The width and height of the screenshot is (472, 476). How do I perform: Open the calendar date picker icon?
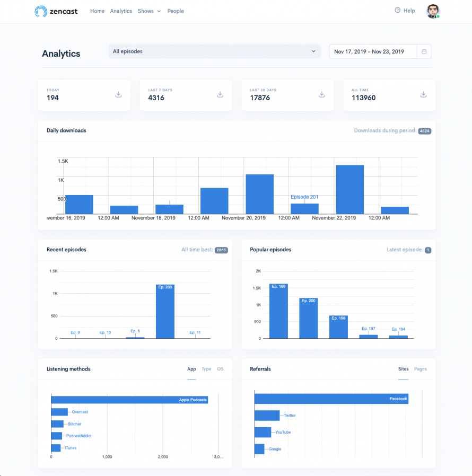click(424, 51)
